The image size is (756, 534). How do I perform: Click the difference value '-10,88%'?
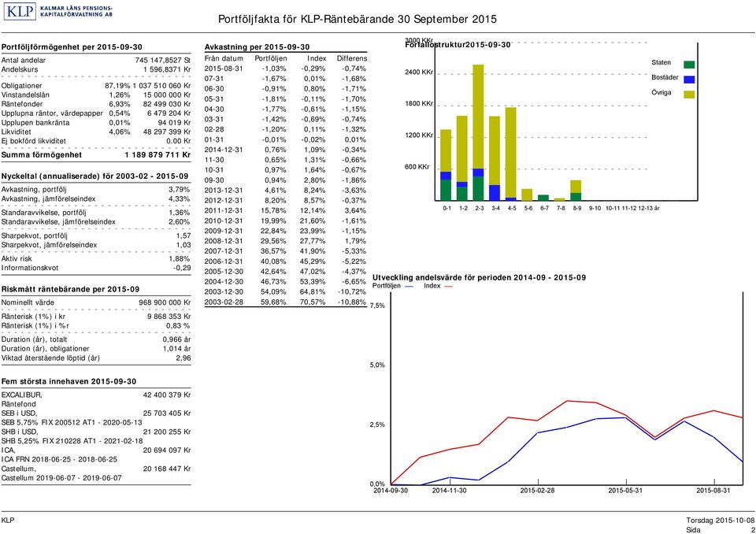coord(352,302)
